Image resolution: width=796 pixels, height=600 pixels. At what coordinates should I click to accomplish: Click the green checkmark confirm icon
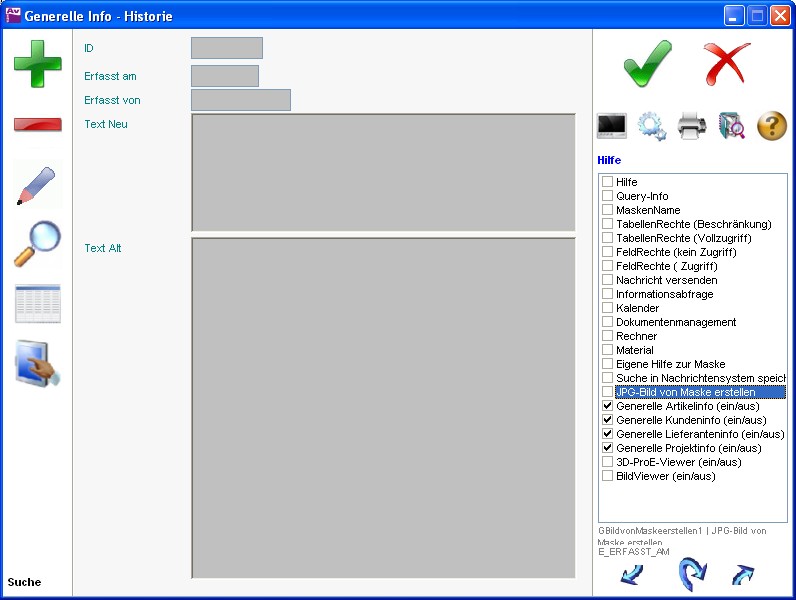tap(647, 64)
